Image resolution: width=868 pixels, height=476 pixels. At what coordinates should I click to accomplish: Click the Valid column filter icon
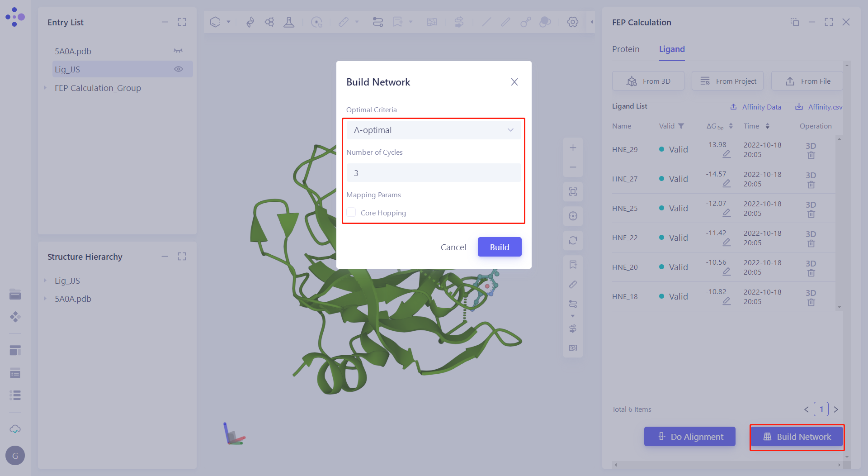[681, 126]
